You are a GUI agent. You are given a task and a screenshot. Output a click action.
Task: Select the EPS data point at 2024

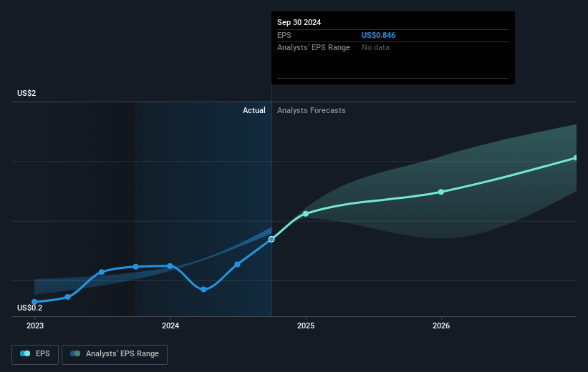[x=170, y=266]
